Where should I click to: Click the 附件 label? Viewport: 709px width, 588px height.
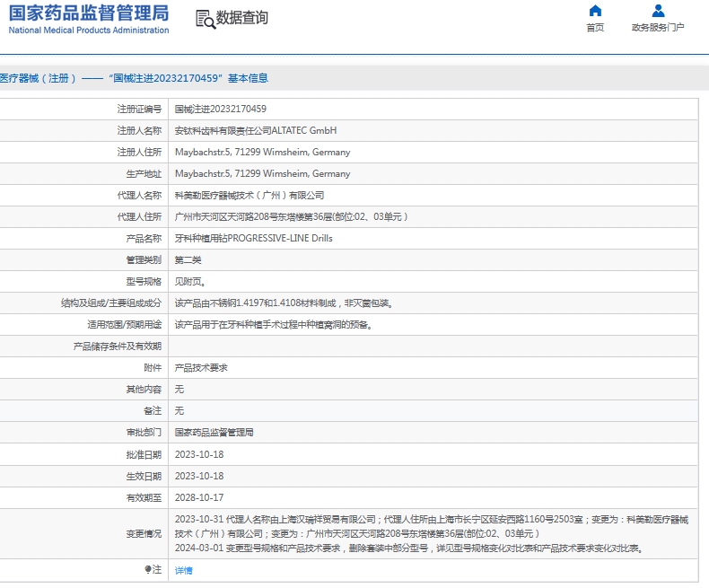(x=153, y=368)
